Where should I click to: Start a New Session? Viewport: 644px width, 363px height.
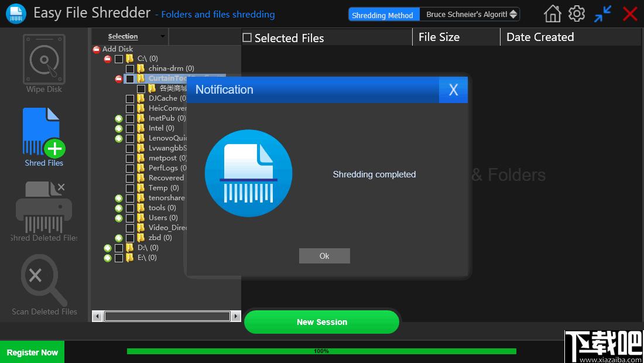pyautogui.click(x=321, y=322)
